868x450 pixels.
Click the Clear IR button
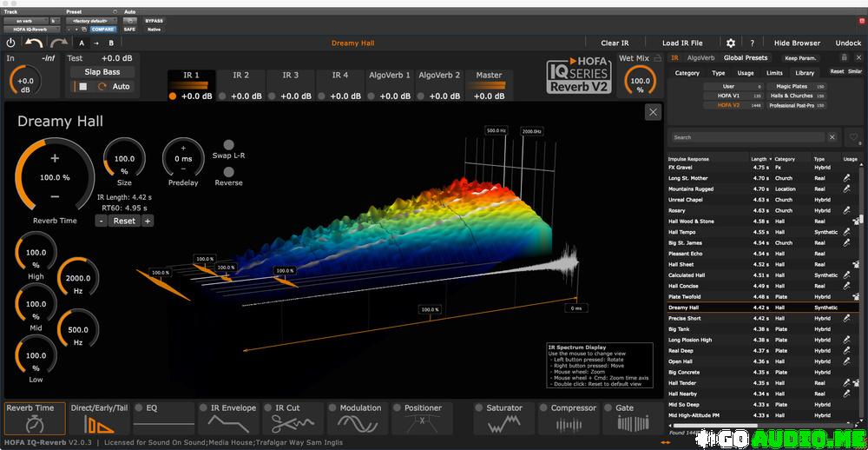pos(615,43)
